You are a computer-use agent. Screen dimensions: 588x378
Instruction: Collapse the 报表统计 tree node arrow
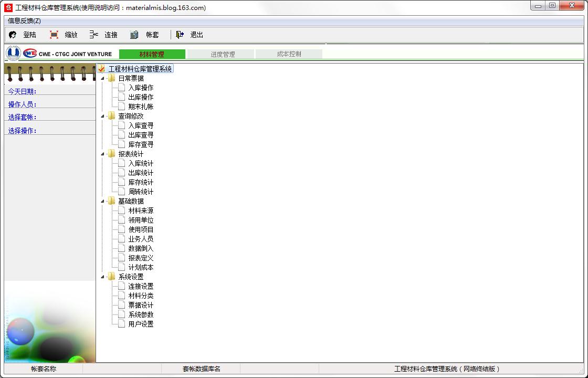click(102, 154)
